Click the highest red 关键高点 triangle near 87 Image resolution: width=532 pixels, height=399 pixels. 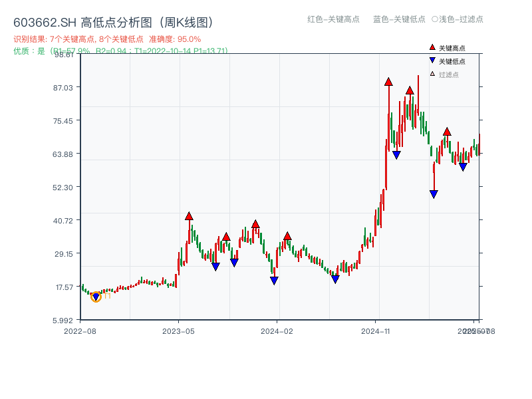coord(389,82)
